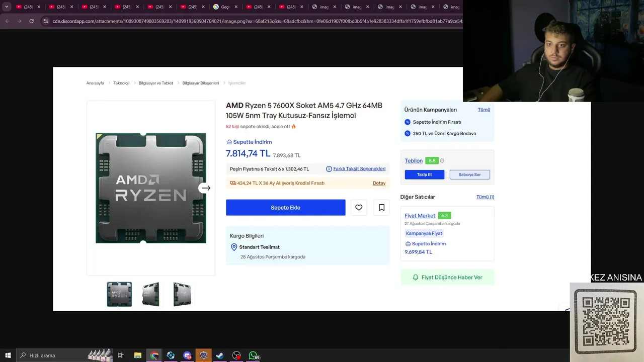644x362 pixels.
Task: Open WhatsApp from the taskbar
Action: [253, 355]
